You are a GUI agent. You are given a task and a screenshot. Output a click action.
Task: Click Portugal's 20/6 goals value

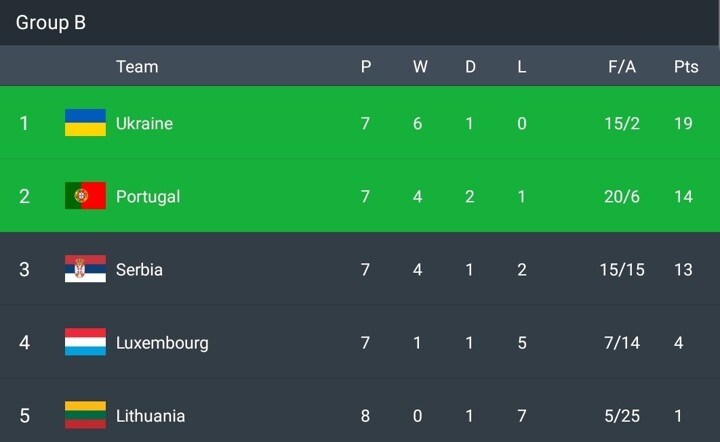click(x=622, y=196)
